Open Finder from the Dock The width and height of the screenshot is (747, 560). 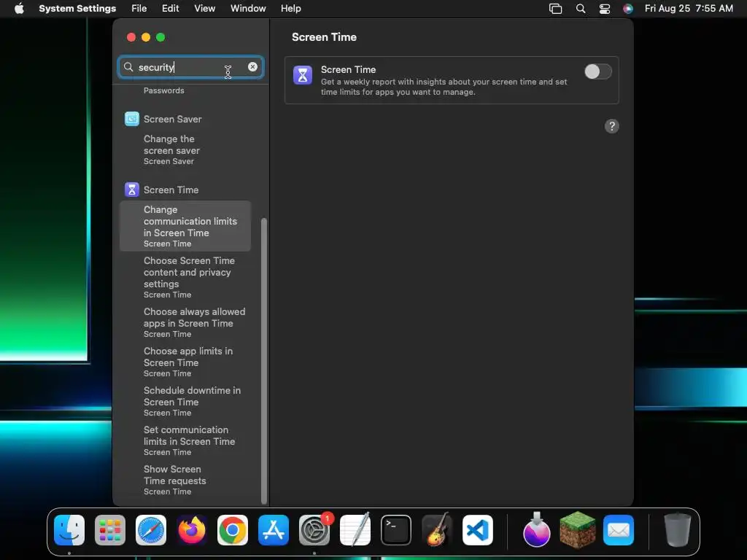(x=69, y=530)
